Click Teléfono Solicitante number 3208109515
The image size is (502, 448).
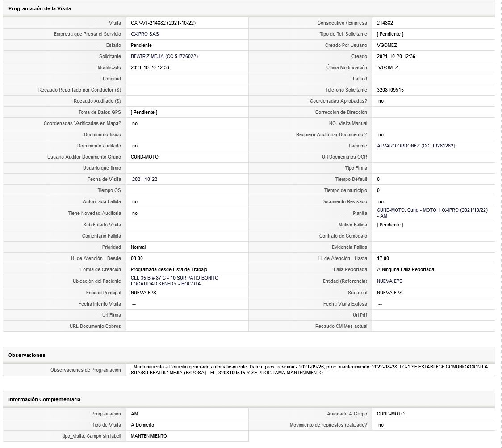point(390,90)
